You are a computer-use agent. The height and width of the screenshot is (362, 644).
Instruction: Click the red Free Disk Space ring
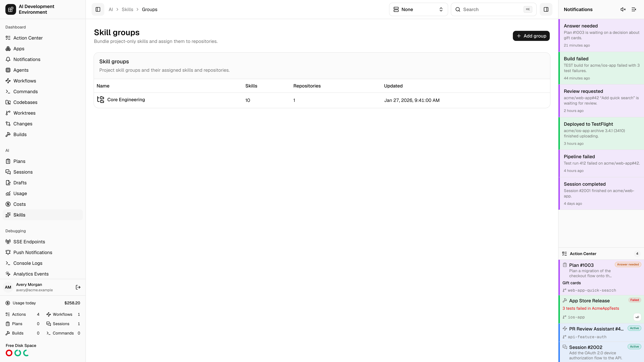pos(9,353)
